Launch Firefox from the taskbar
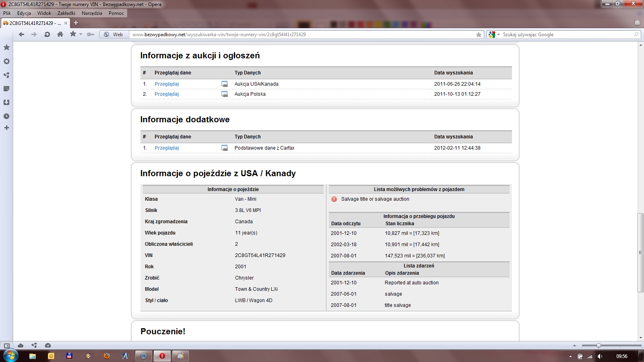The width and height of the screenshot is (644, 362). tap(107, 356)
